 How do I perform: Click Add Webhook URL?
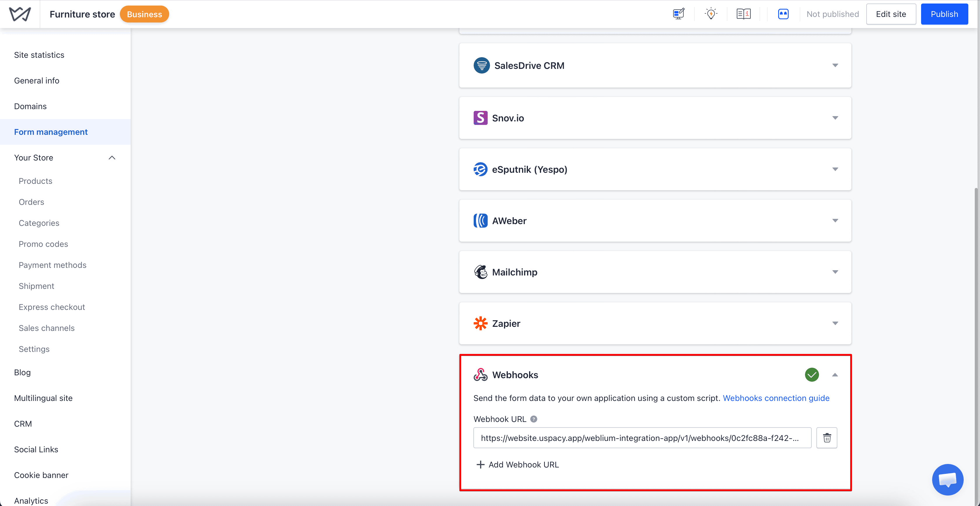pyautogui.click(x=518, y=465)
